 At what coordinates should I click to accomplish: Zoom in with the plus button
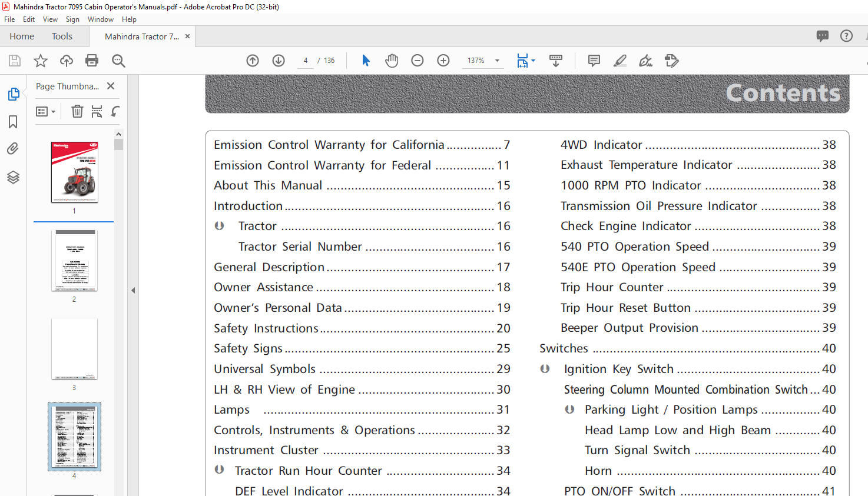[x=443, y=61]
